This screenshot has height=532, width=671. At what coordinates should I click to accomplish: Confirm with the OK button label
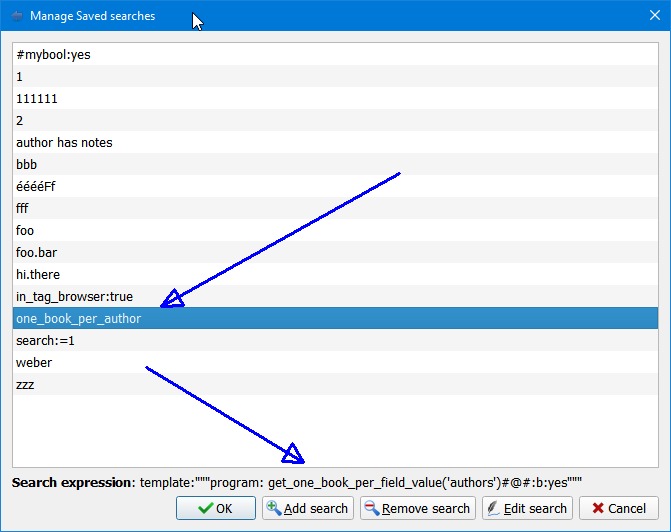coord(224,508)
